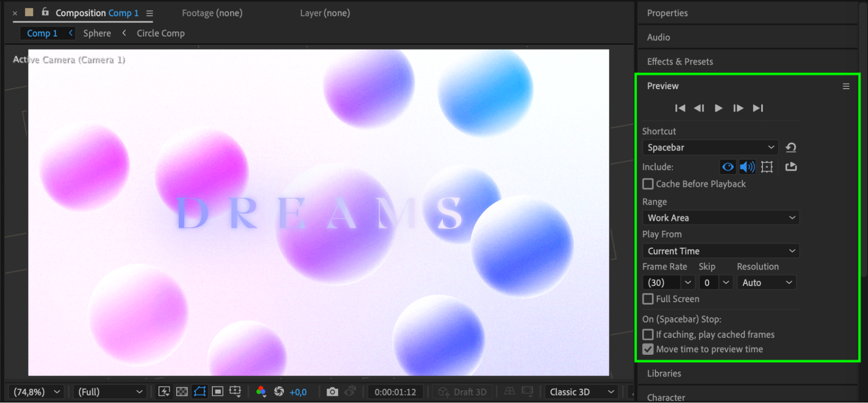868x403 pixels.
Task: Open the Spacebar shortcut dropdown
Action: [x=710, y=148]
